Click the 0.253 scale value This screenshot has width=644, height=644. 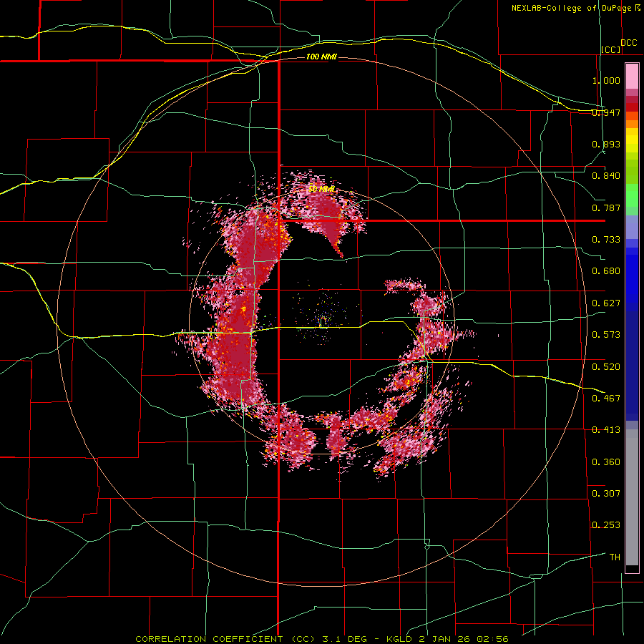pos(606,525)
